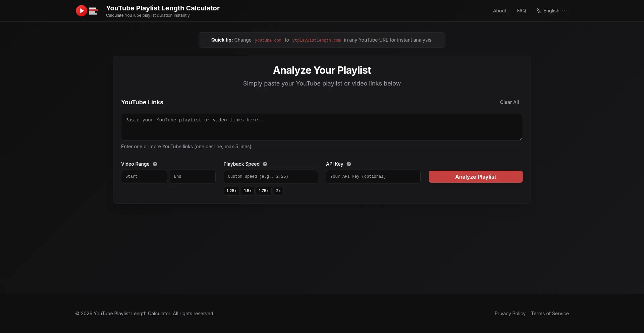Click the Analyze Playlist button
This screenshot has width=644, height=333.
[x=476, y=177]
